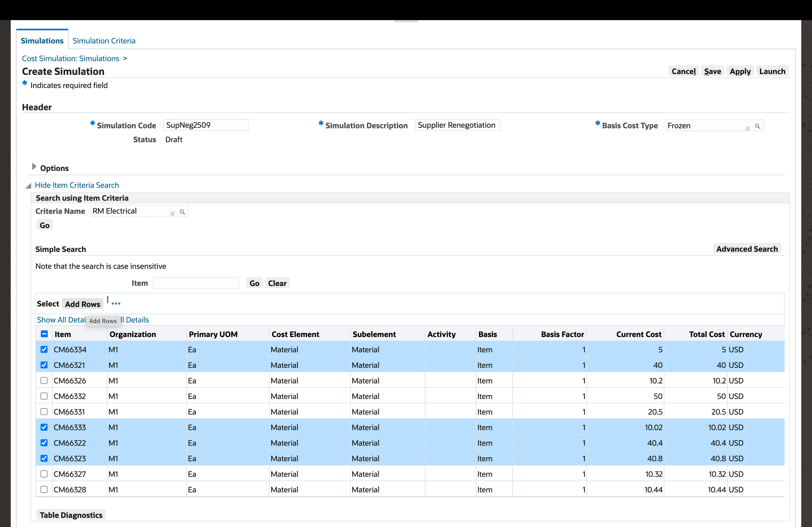Click the magnifier icon beside Basis Cost Type

tap(758, 126)
